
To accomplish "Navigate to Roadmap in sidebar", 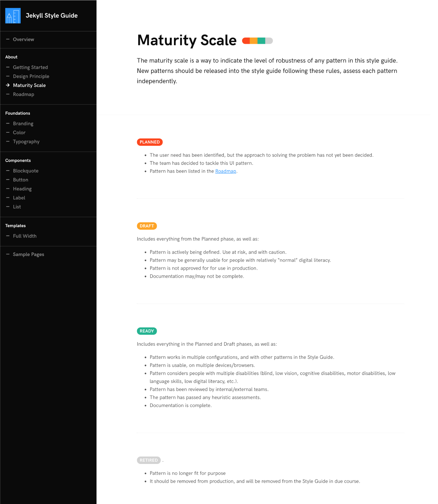I will [x=23, y=94].
